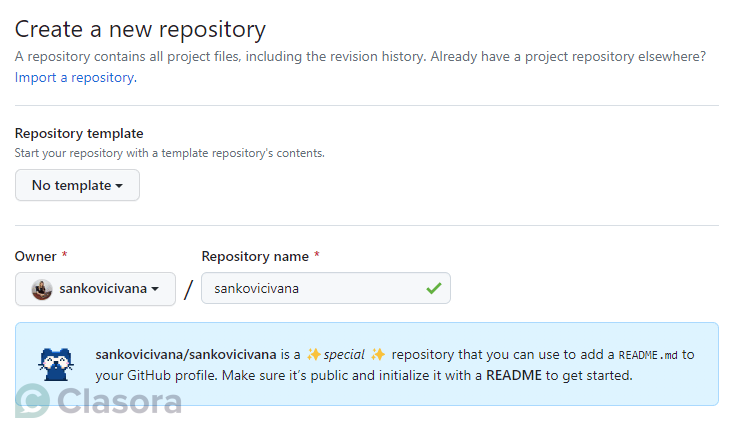Click bold 'sankovicivana/sankovicivana' text in notice
Screen dimensions: 735x428
[185, 355]
